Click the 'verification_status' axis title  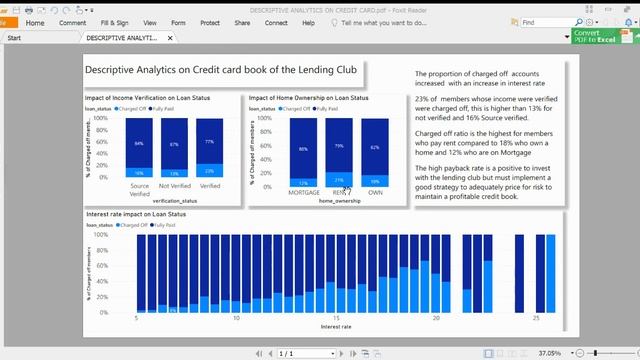175,201
